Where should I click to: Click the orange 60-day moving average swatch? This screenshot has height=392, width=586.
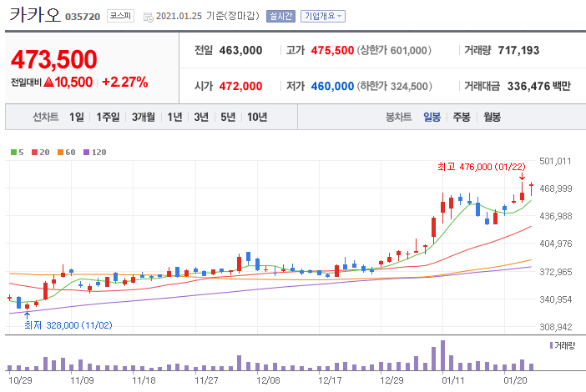[61, 153]
